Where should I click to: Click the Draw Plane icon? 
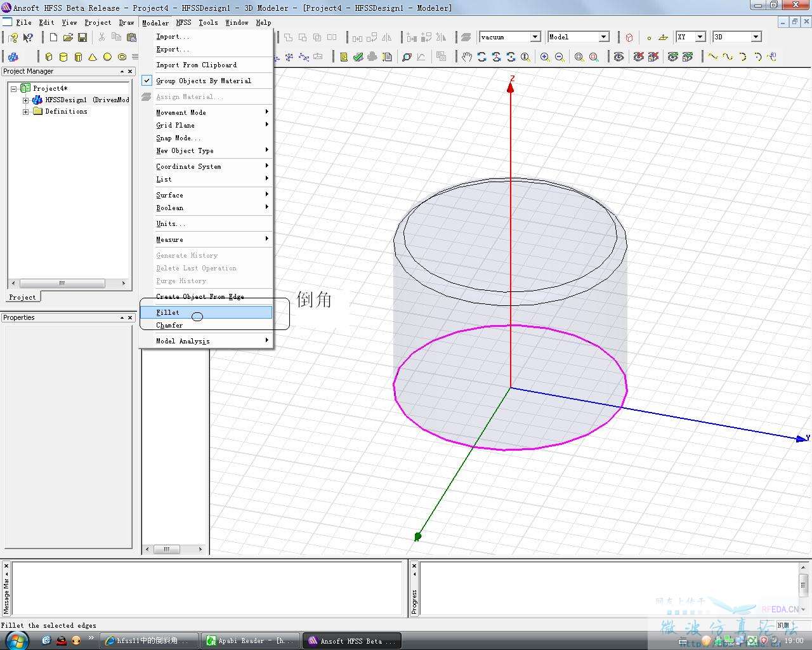coord(664,37)
